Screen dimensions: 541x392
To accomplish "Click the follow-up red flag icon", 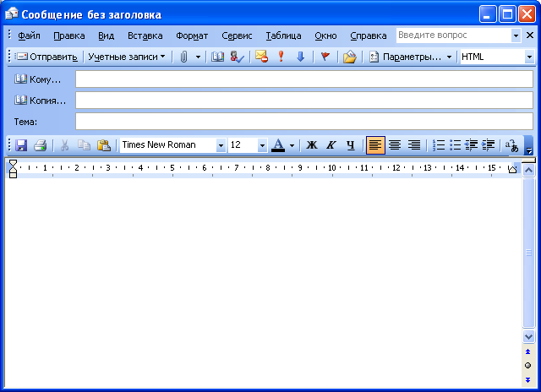I will click(x=325, y=57).
